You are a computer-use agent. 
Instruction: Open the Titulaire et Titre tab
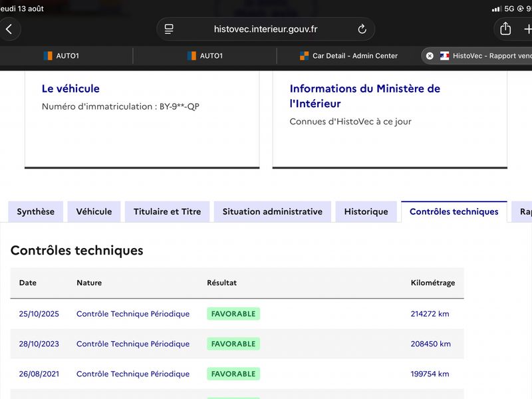(168, 211)
